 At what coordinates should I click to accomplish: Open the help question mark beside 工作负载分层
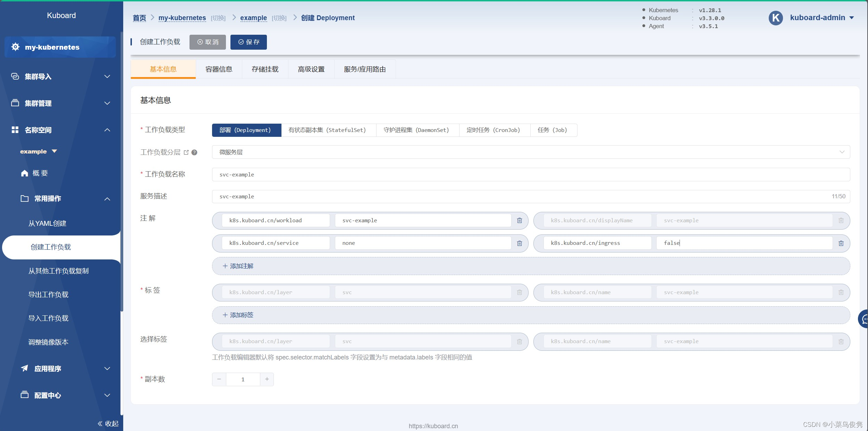(194, 152)
